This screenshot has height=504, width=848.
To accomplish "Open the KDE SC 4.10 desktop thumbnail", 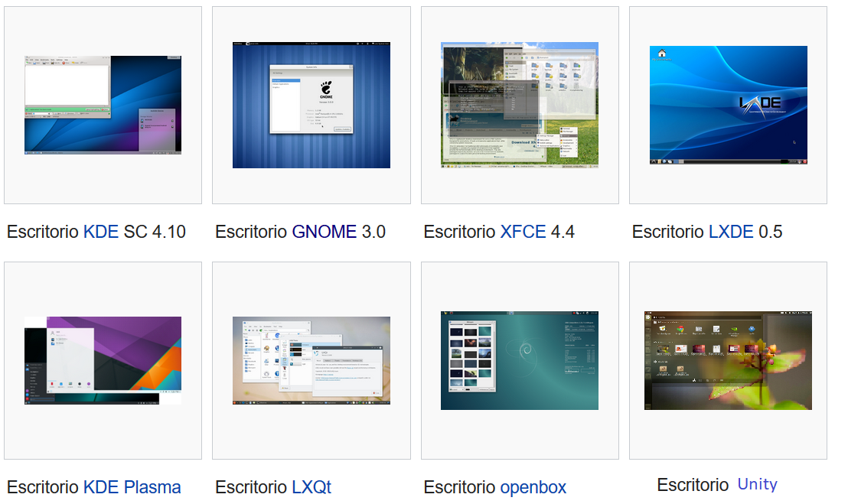I will 103,105.
